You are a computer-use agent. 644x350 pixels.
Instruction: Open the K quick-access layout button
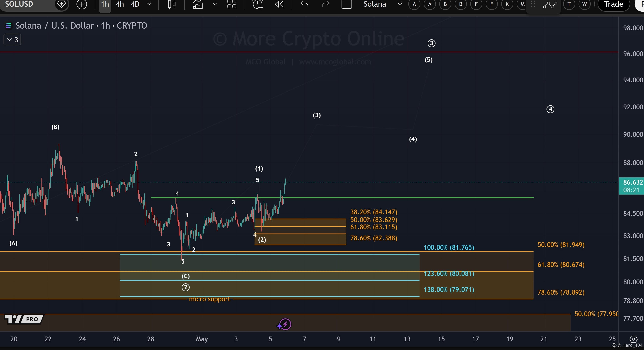(507, 4)
